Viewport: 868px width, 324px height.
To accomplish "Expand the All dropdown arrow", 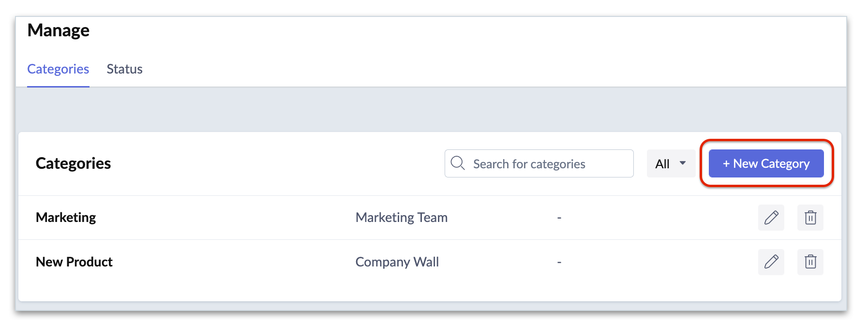I will tap(683, 163).
